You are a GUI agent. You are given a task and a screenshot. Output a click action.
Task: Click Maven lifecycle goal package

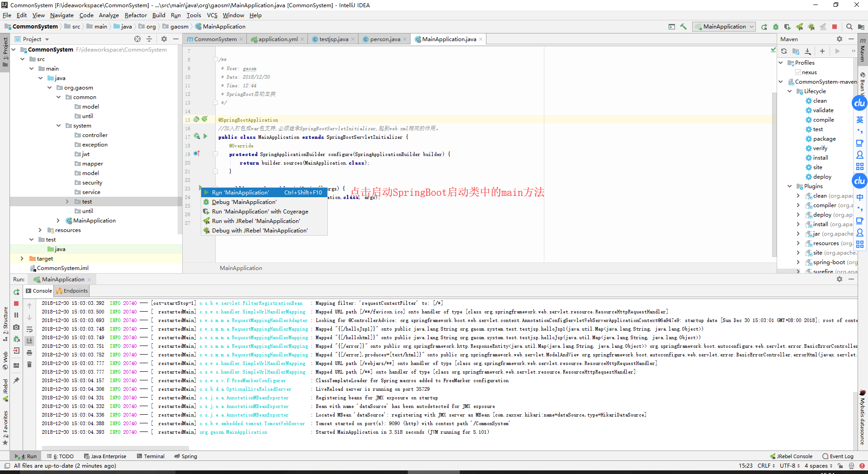tap(824, 139)
